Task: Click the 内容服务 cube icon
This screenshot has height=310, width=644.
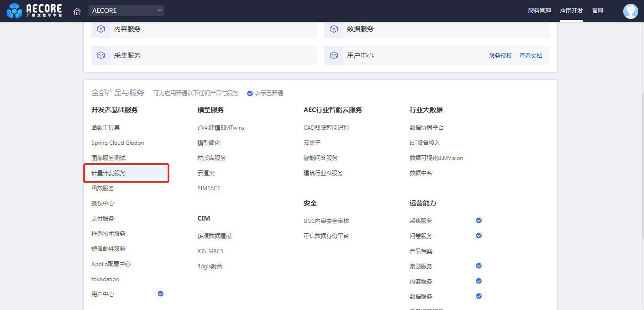Action: click(x=101, y=29)
